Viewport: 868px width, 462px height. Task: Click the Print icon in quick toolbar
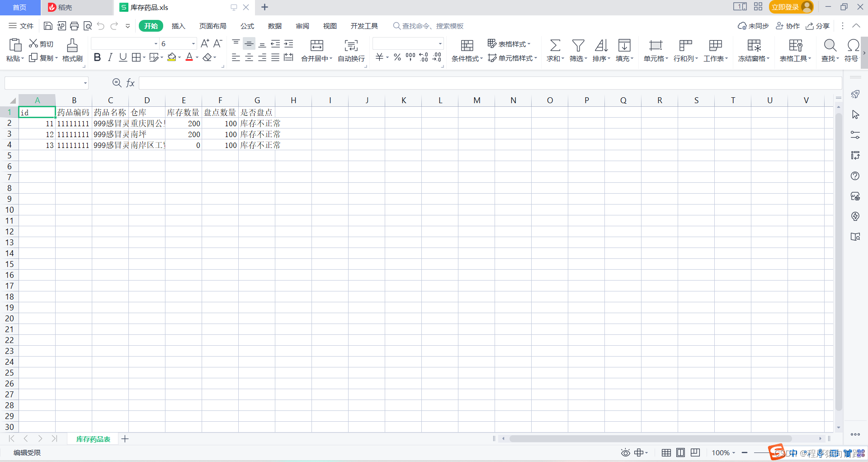[74, 26]
